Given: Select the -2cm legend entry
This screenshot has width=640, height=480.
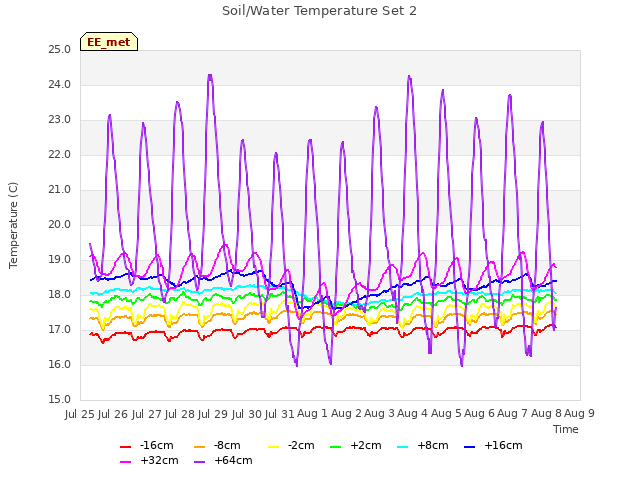Looking at the screenshot, I should point(291,445).
